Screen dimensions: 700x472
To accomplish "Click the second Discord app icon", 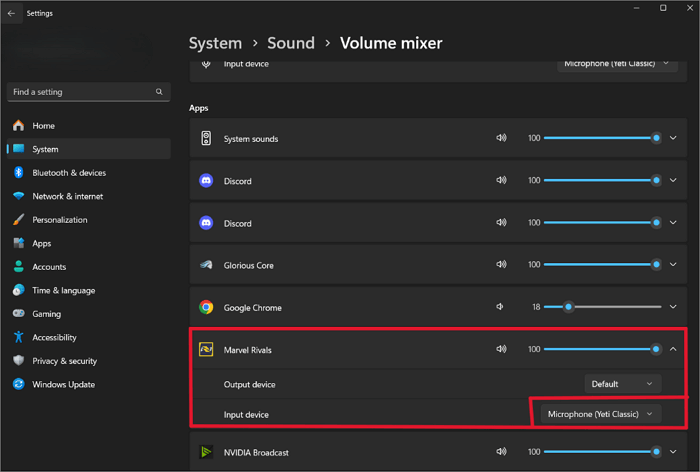I will [206, 222].
